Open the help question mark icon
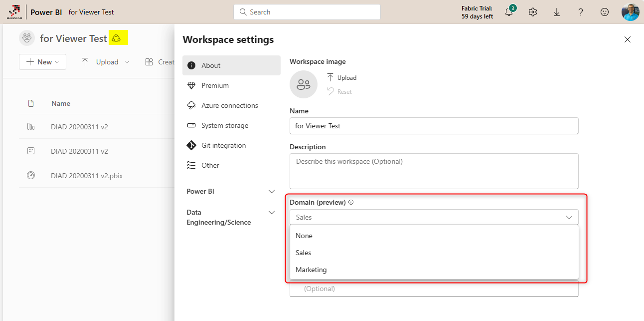Image resolution: width=644 pixels, height=321 pixels. (581, 12)
